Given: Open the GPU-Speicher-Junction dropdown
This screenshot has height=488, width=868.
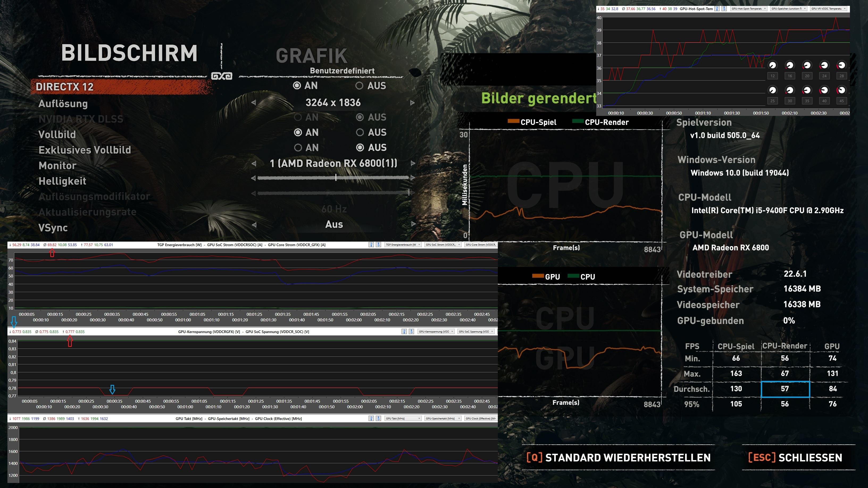Looking at the screenshot, I should (x=788, y=9).
